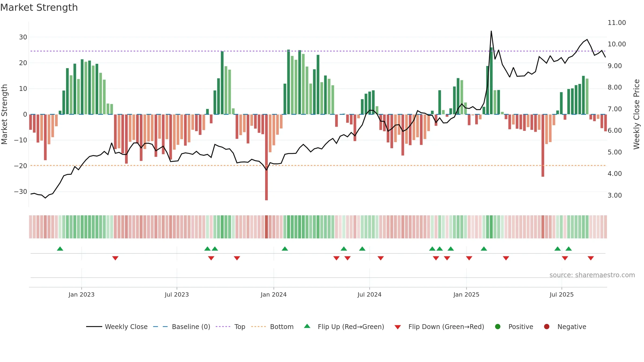Image resolution: width=644 pixels, height=362 pixels.
Task: Click the Flip Up marker just after Jan 2024
Action: pyautogui.click(x=285, y=249)
